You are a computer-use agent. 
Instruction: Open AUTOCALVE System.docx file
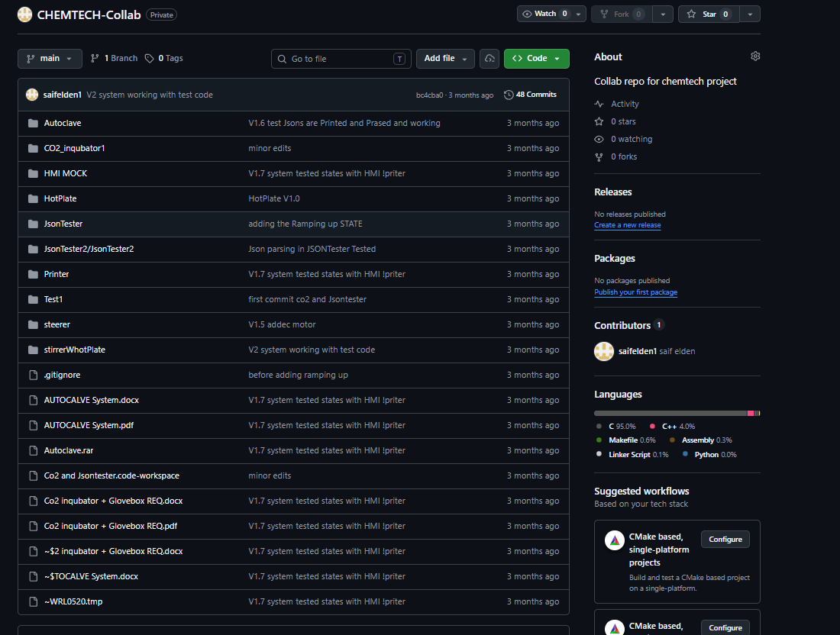pos(92,400)
